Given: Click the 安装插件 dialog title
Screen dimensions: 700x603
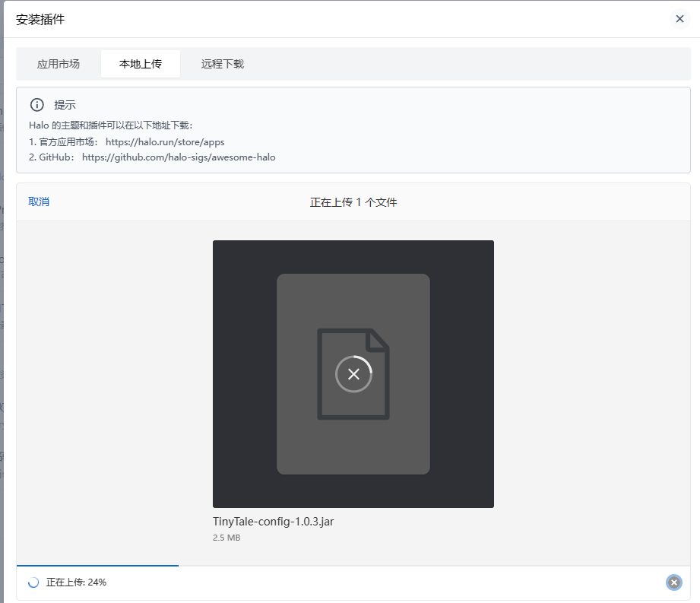Looking at the screenshot, I should tap(40, 19).
